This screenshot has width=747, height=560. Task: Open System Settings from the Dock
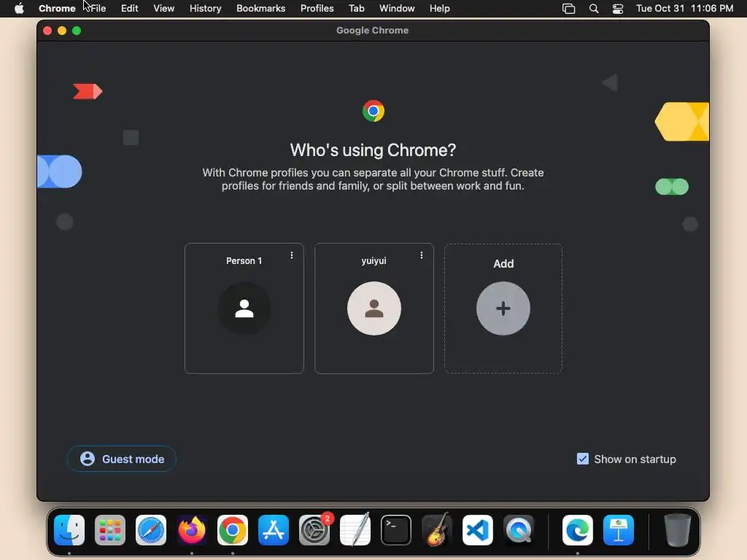(314, 529)
